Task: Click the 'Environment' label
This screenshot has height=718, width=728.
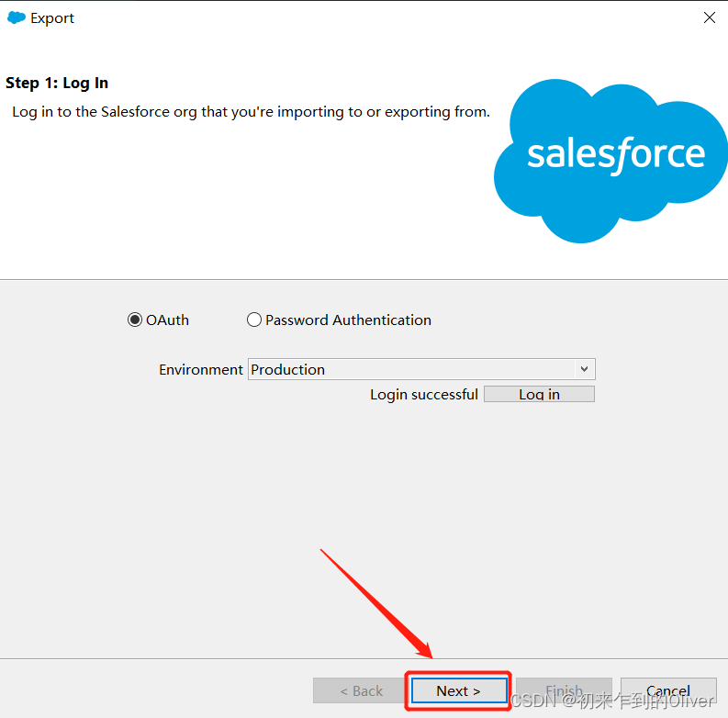Action: pos(200,370)
